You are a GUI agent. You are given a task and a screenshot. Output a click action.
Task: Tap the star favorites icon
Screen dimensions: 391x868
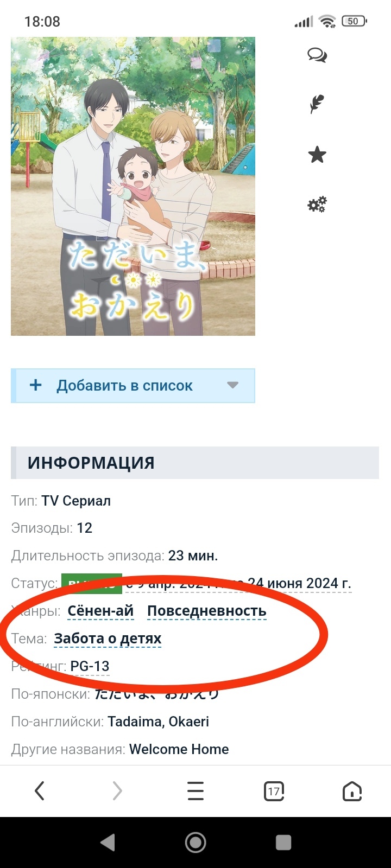click(317, 155)
